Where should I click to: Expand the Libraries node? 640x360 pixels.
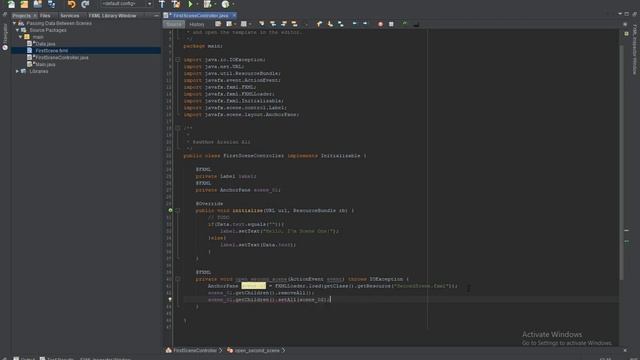(18, 71)
